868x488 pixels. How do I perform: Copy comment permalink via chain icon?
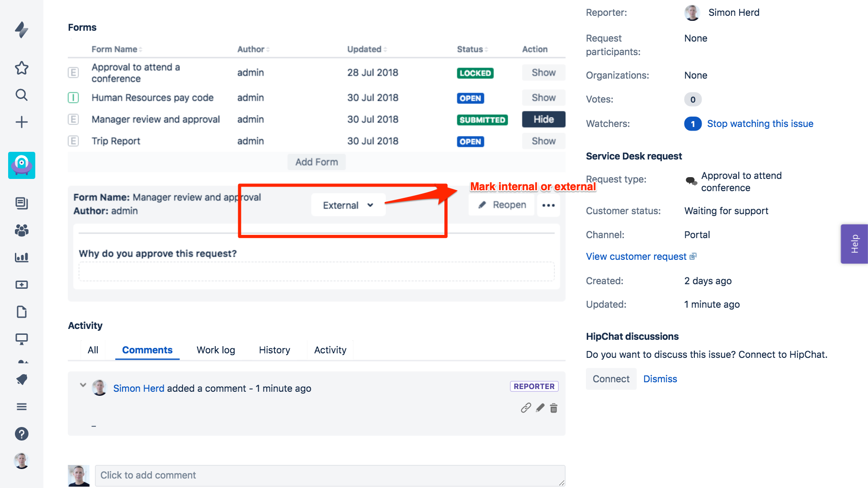coord(525,408)
